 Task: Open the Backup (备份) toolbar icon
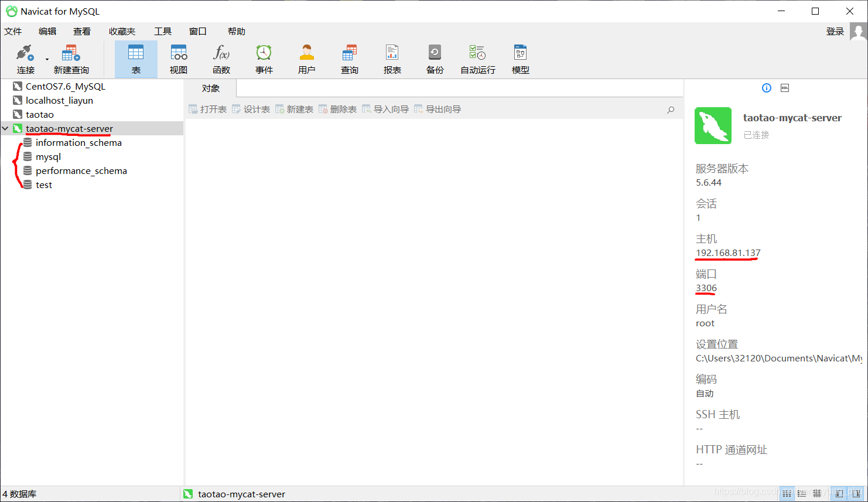(435, 59)
